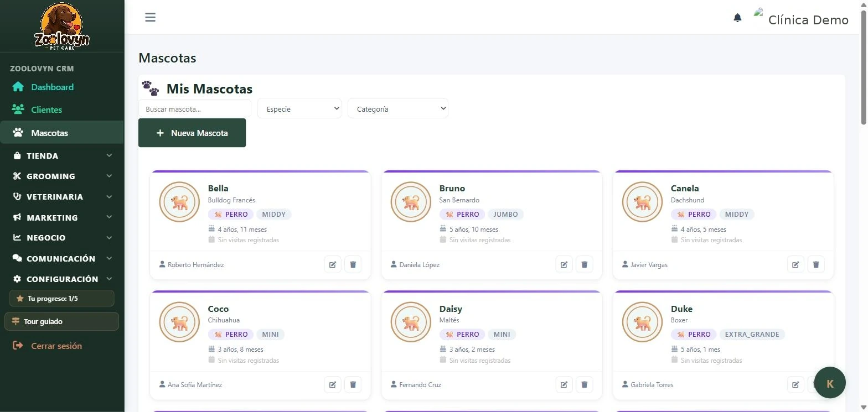868x412 pixels.
Task: Delete Coco's pet card
Action: 353,384
